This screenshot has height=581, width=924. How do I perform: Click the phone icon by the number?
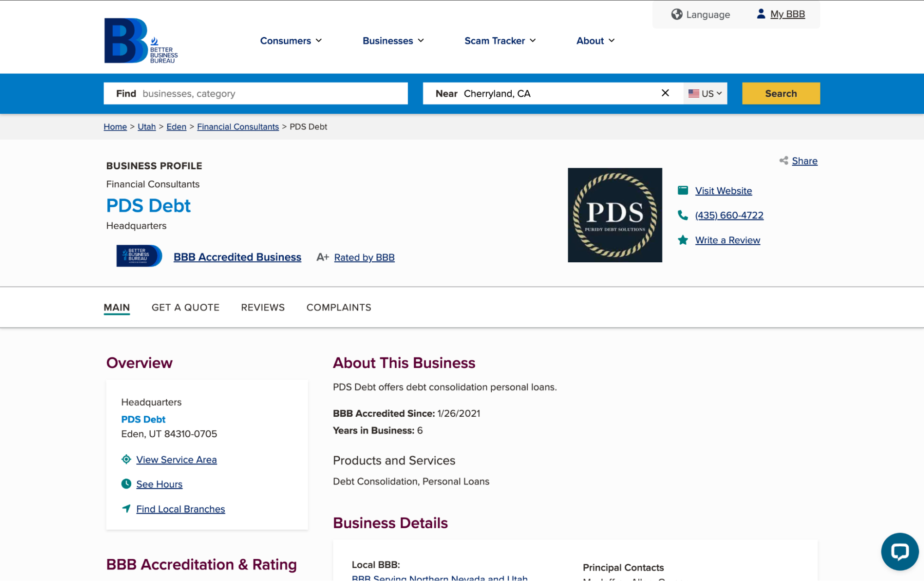click(683, 215)
